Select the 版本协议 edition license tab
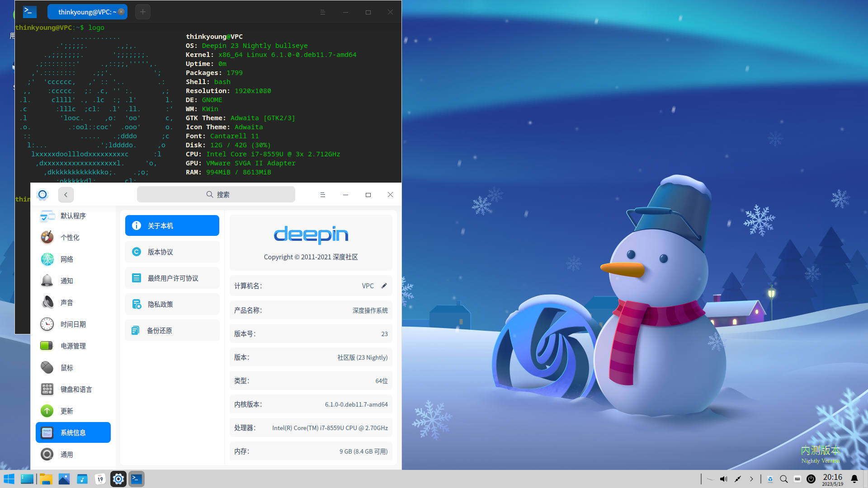The width and height of the screenshot is (868, 488). 172,252
